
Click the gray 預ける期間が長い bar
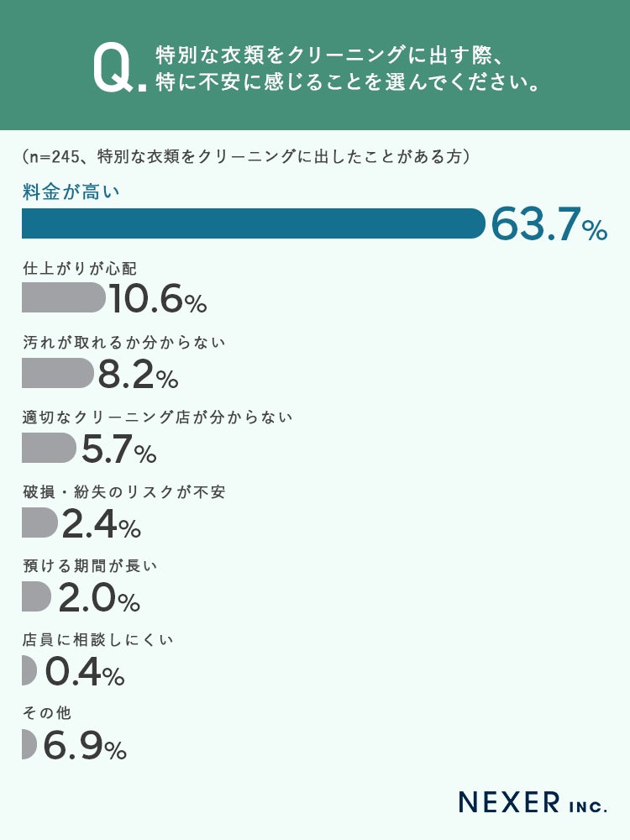point(36,596)
